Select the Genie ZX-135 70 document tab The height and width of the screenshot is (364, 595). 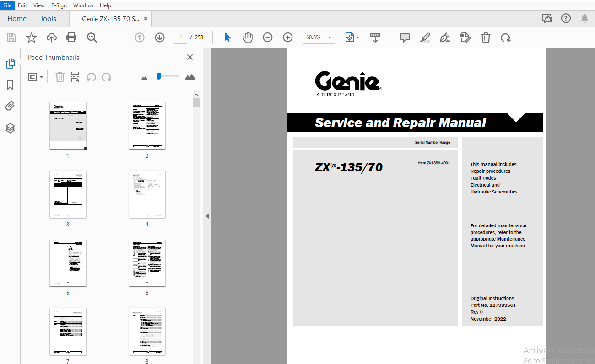(x=110, y=19)
